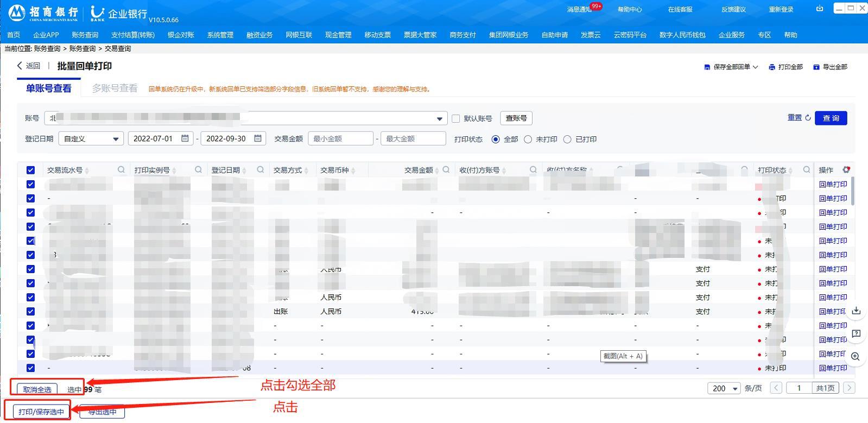Viewport: 868px width, 423px height.
Task: Click the 查询 query button
Action: click(x=831, y=118)
